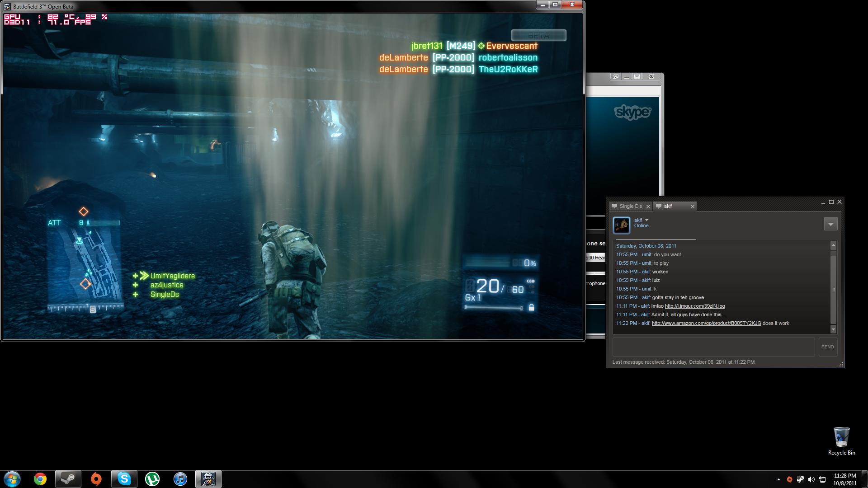Click the Skype window's leftmost title button
Screen dimensions: 868x488
(616, 77)
